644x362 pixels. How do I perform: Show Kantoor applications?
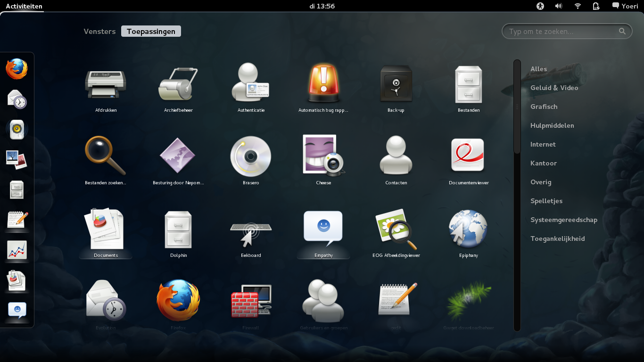coord(544,163)
